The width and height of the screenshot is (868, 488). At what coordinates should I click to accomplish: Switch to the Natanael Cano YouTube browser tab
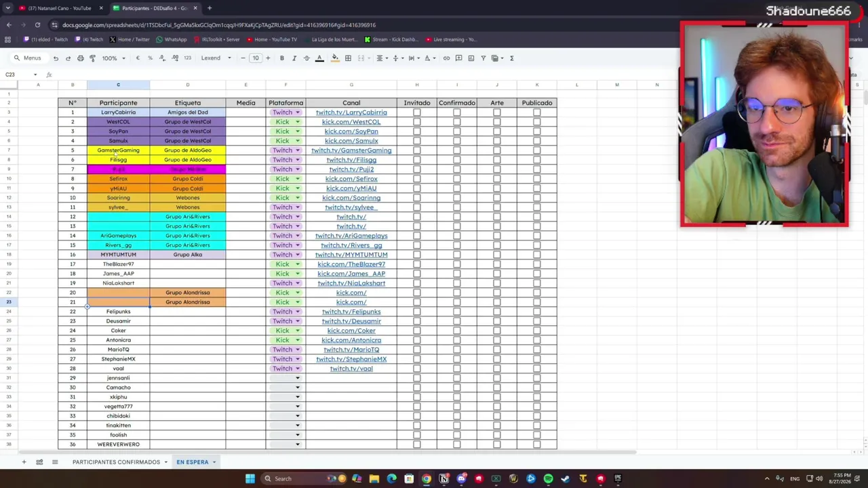click(60, 8)
